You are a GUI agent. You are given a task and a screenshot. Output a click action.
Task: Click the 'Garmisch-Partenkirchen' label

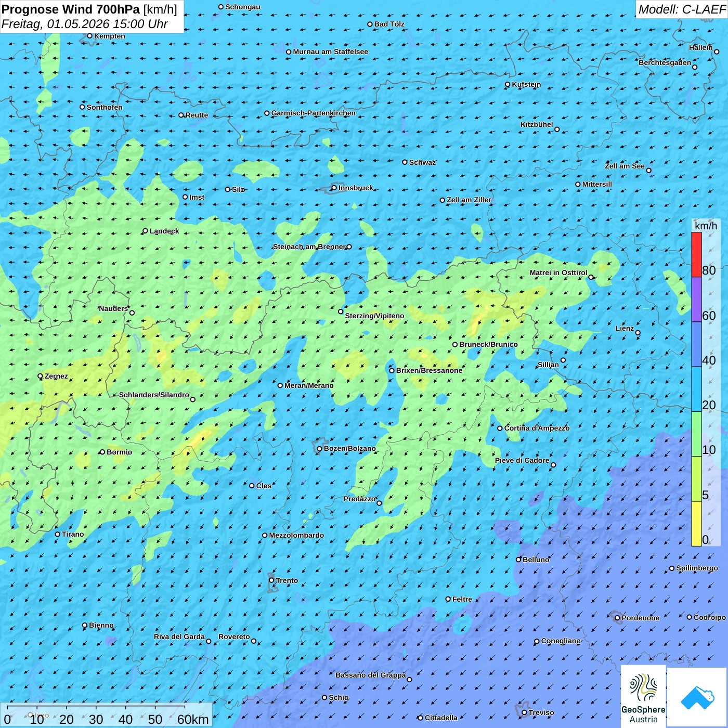click(x=314, y=113)
